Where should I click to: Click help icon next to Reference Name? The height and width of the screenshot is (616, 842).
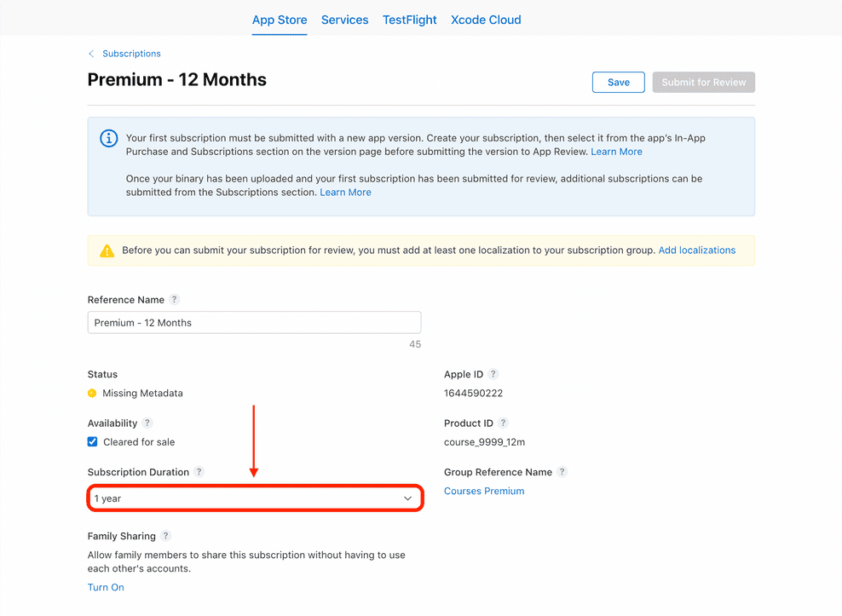coord(174,300)
